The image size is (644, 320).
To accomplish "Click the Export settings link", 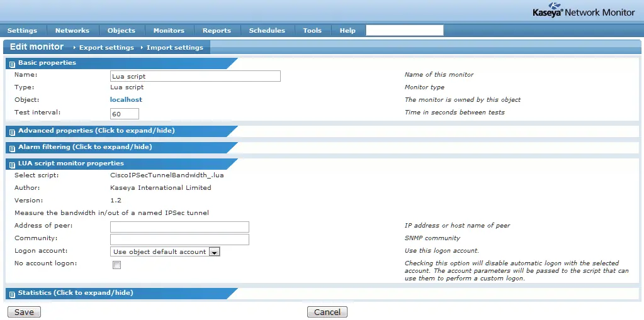I will point(106,48).
